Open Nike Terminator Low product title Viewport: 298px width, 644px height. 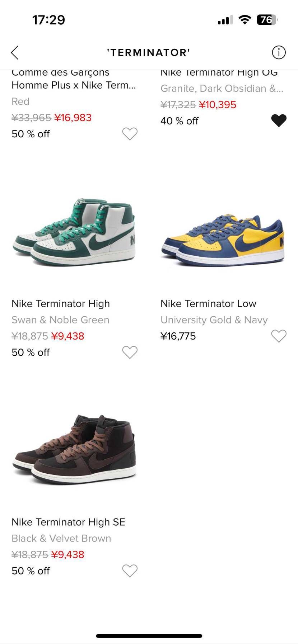tap(208, 304)
